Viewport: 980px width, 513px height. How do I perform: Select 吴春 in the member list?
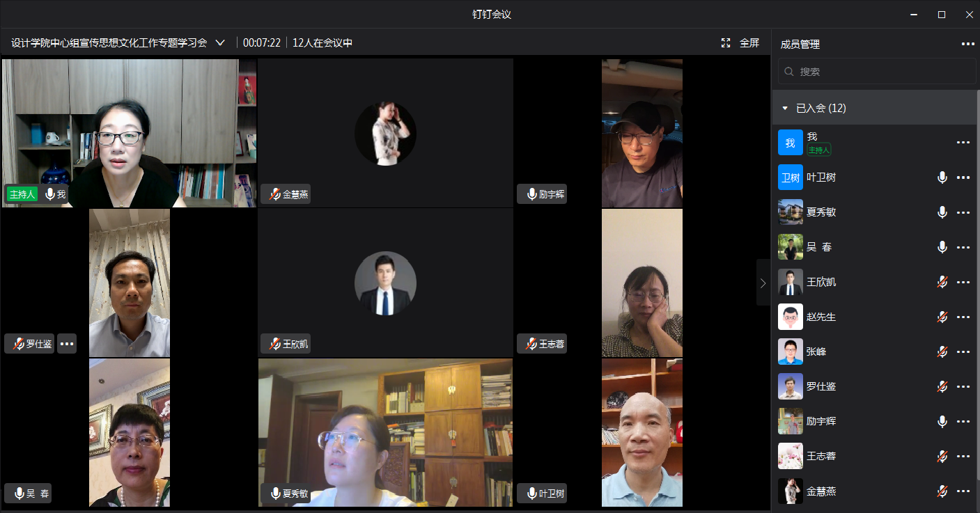818,247
